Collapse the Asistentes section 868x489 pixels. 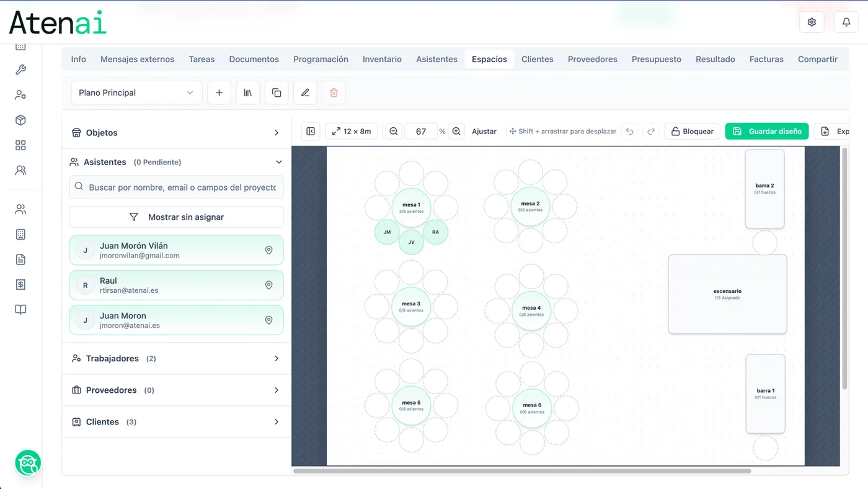point(177,162)
